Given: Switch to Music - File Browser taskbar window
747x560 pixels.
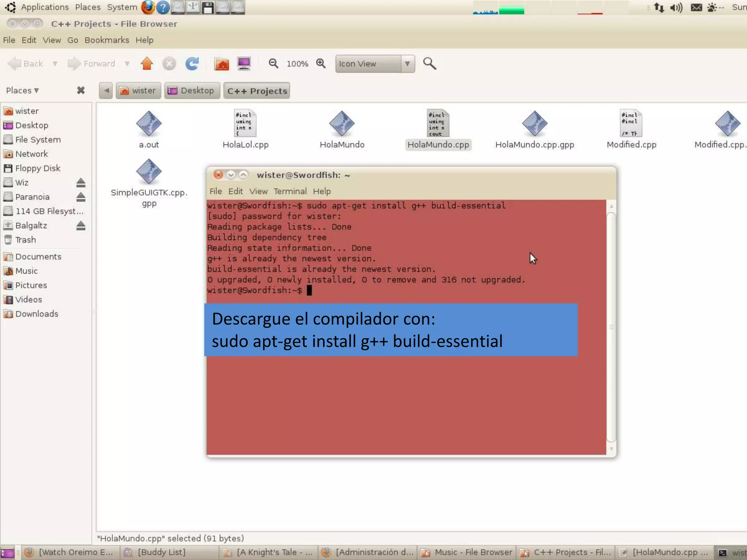Looking at the screenshot, I should pos(467,552).
